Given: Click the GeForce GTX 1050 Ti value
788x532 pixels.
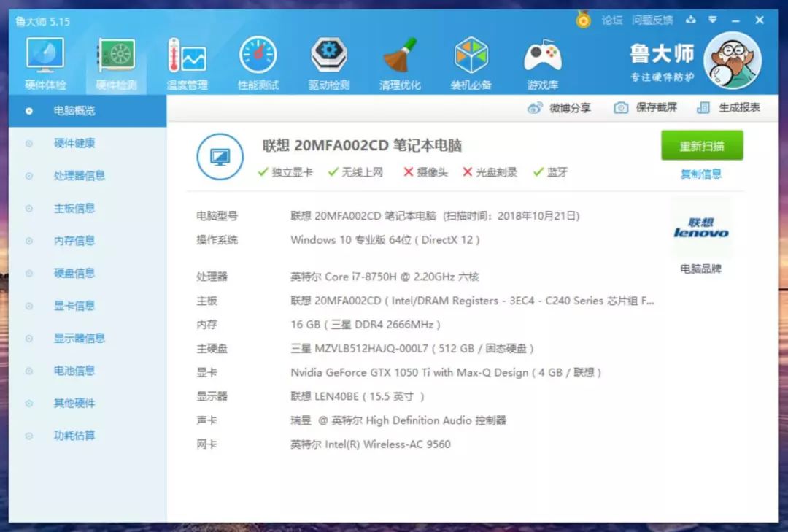Looking at the screenshot, I should 446,373.
